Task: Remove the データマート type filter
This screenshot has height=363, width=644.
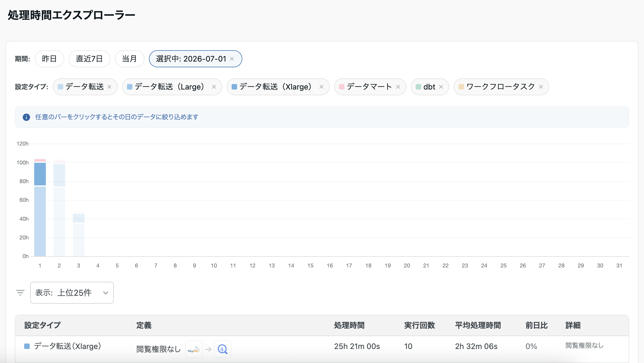Action: pos(398,87)
